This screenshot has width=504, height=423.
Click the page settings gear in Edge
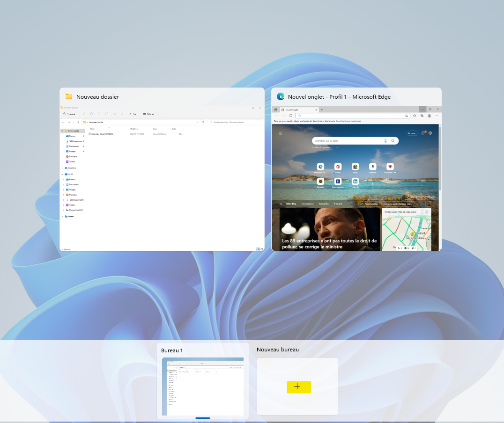(430, 133)
